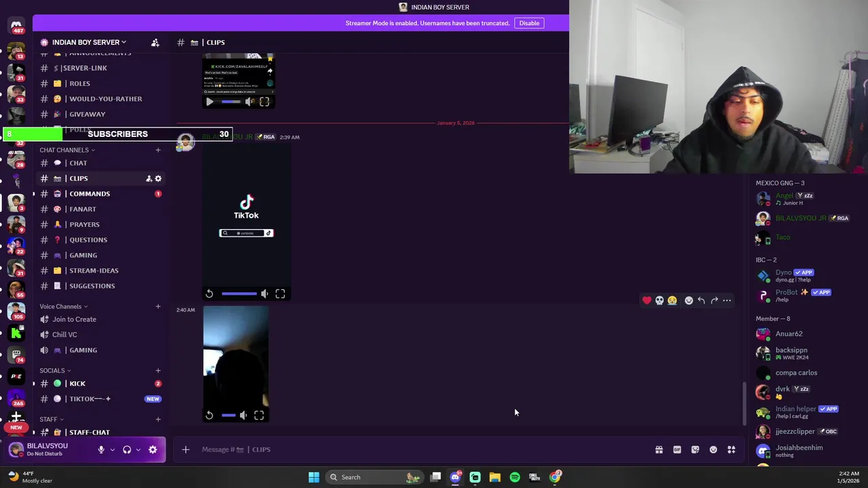
Task: React with the crying face emoji
Action: point(672,300)
